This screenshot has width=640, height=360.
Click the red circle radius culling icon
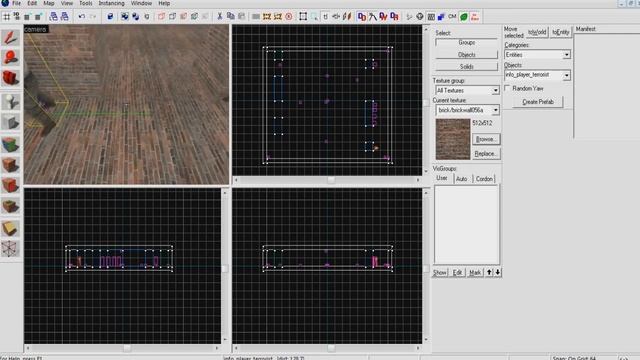click(x=289, y=17)
